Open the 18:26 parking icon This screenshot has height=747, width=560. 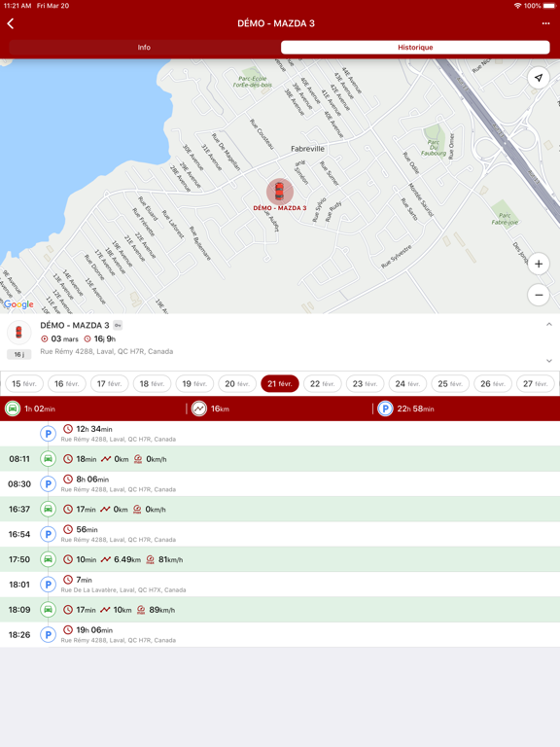48,634
